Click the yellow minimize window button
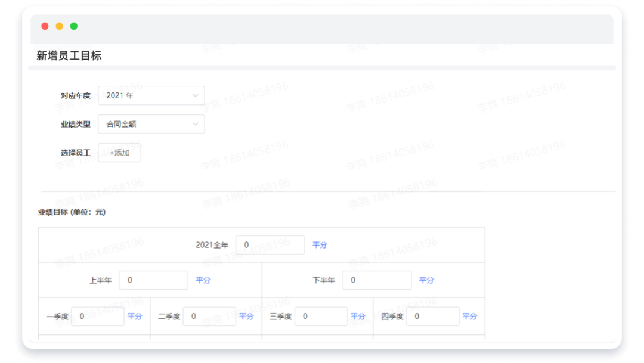Screen dimensions: 644x363 coord(60,26)
